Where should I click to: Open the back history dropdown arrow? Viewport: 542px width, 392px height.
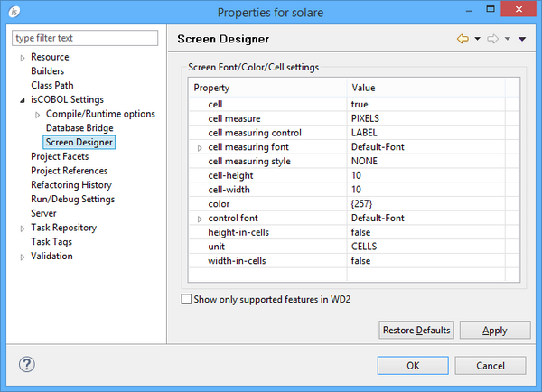click(x=477, y=40)
